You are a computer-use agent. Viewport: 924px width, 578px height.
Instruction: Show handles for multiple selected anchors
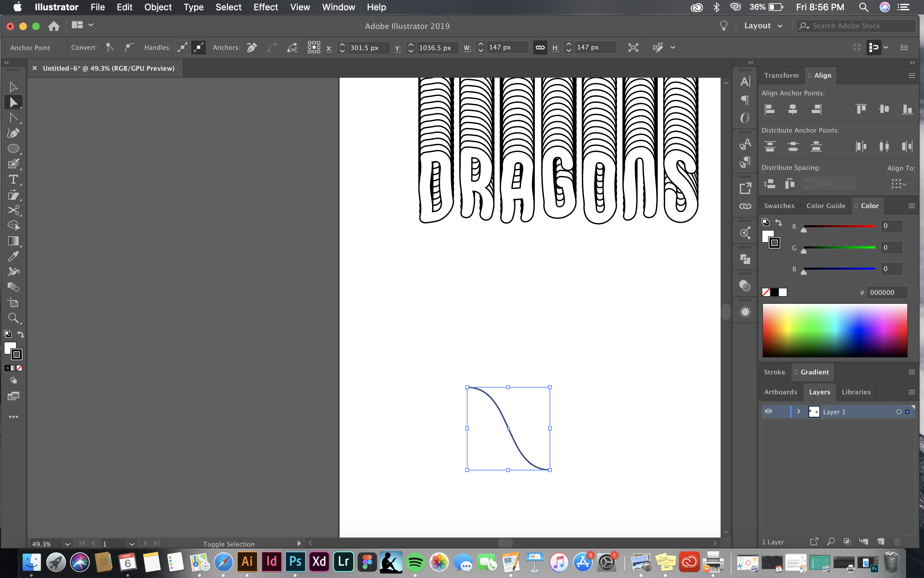[183, 48]
